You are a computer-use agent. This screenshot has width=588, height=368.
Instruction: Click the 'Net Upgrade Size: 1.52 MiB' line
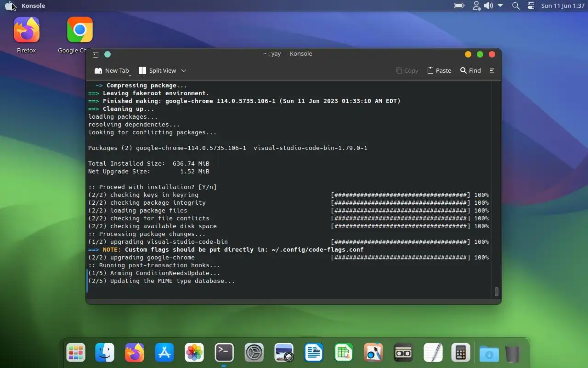(149, 172)
